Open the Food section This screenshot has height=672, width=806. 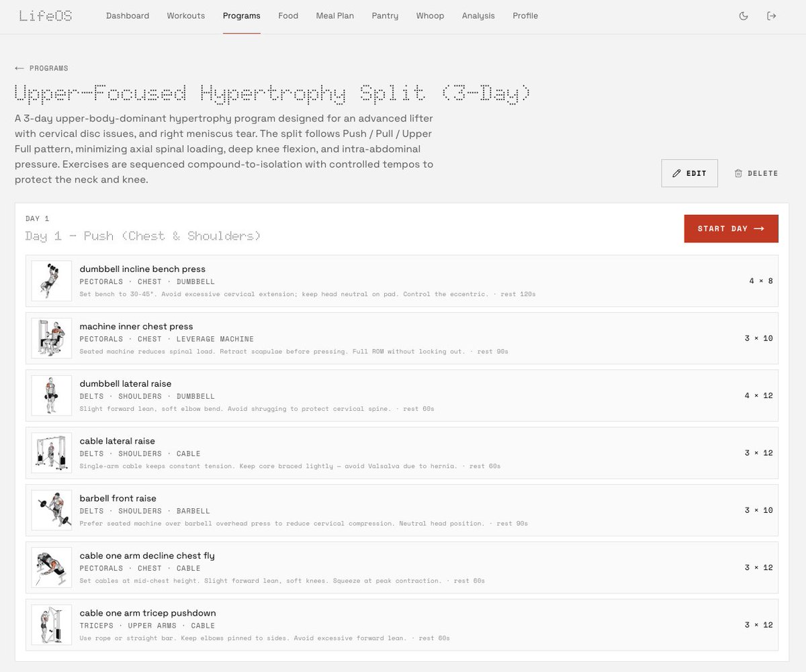click(x=288, y=15)
